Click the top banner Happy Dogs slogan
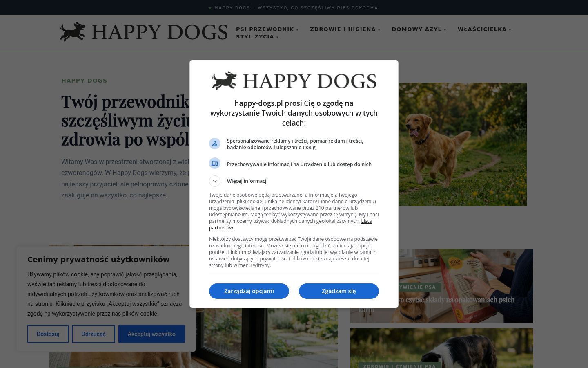 pyautogui.click(x=297, y=8)
